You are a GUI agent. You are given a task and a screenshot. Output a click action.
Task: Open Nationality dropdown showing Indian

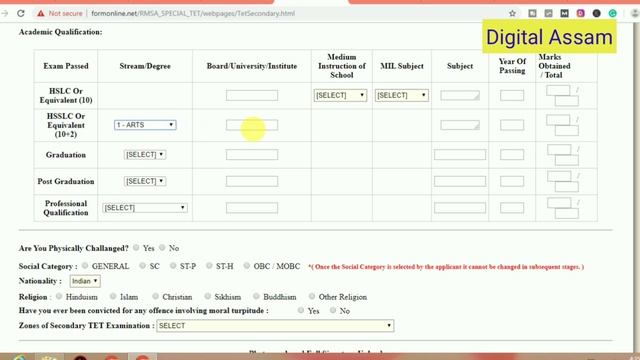tap(85, 281)
